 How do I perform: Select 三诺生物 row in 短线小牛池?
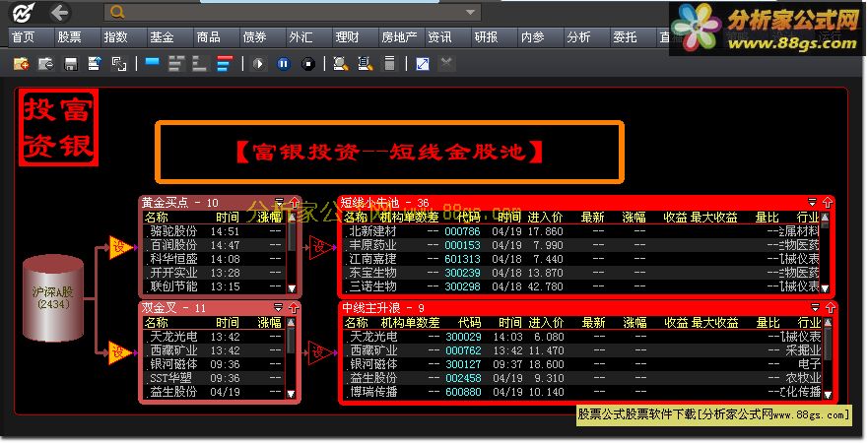[582, 286]
